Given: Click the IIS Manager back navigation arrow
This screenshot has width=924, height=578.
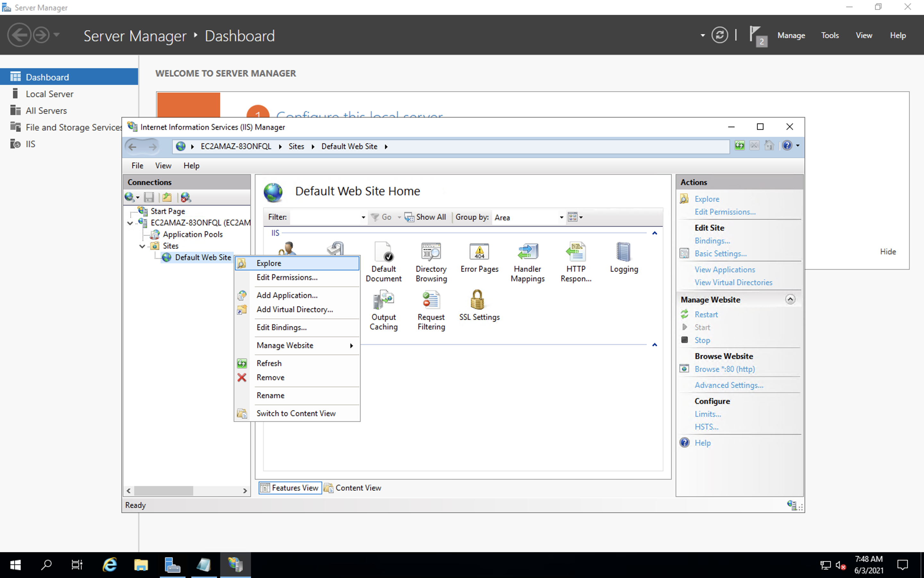Looking at the screenshot, I should tap(132, 147).
